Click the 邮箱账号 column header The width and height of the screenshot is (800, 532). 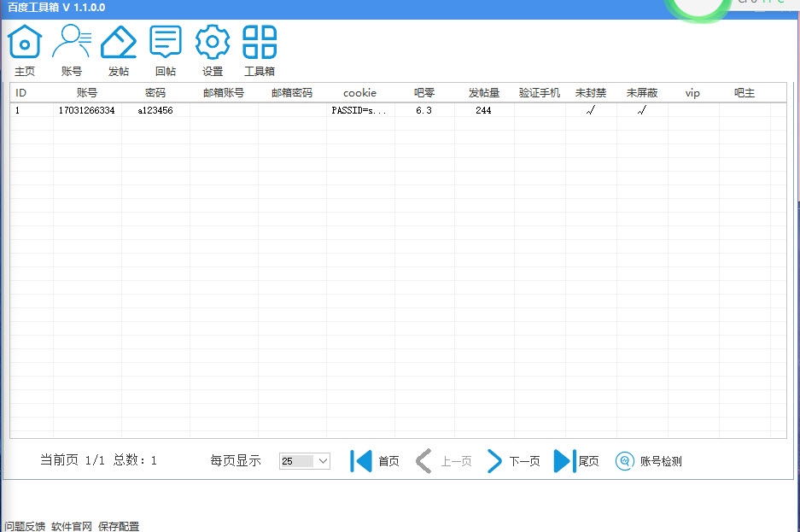(224, 93)
